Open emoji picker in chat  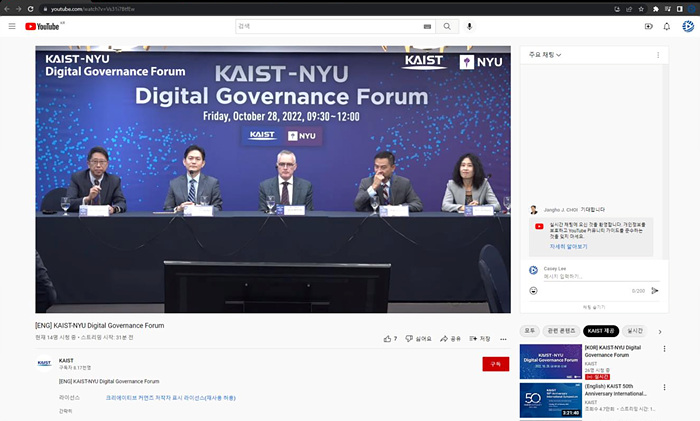point(533,291)
